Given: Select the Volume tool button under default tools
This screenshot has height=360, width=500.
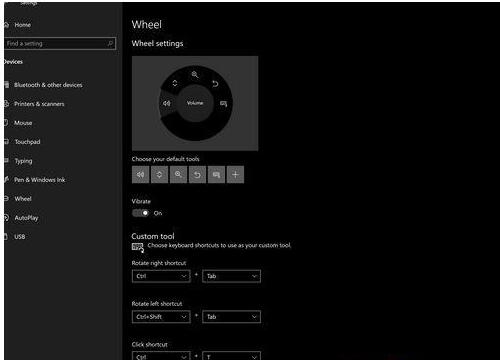Looking at the screenshot, I should point(140,175).
